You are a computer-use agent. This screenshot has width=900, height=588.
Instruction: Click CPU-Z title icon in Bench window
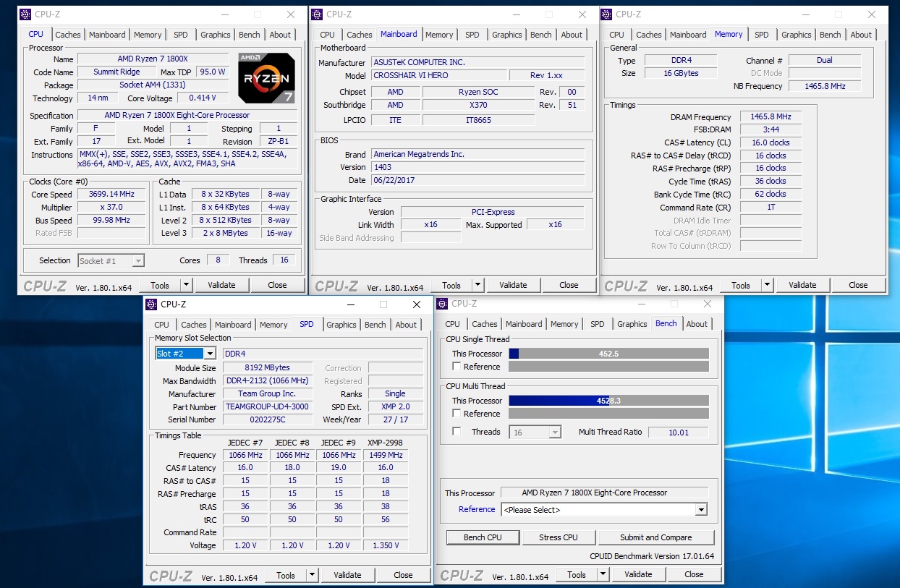442,304
